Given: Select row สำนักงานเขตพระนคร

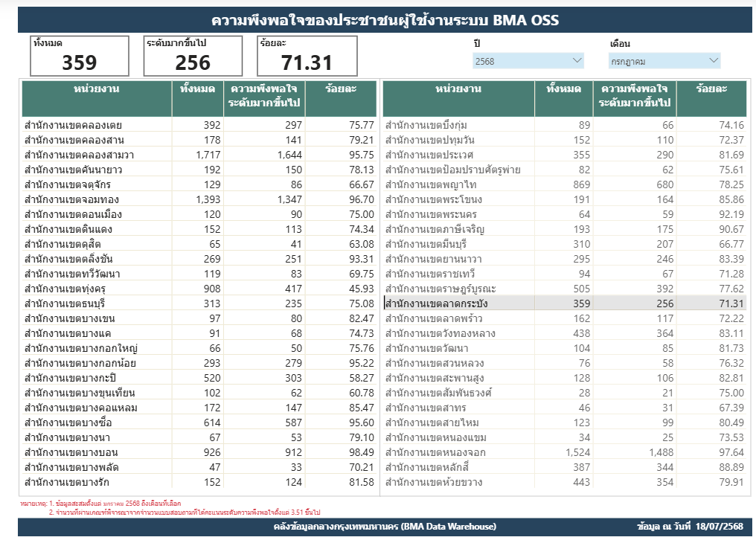Looking at the screenshot, I should (x=565, y=214).
